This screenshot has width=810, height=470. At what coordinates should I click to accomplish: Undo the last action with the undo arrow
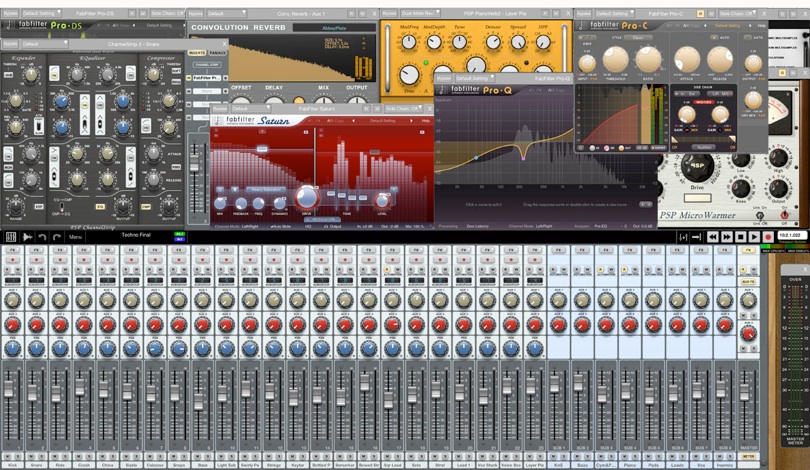[x=42, y=237]
